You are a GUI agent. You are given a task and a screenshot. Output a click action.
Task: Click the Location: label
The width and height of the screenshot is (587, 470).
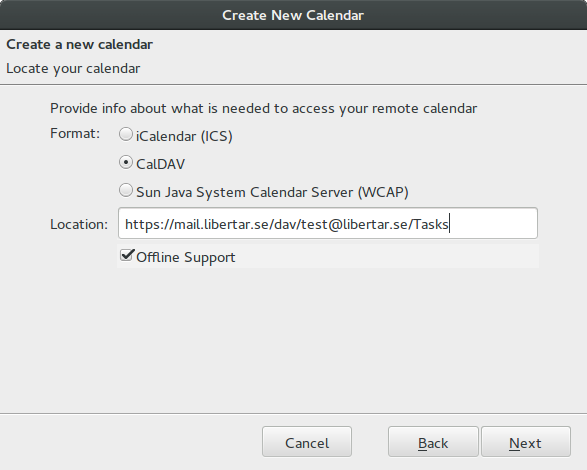coord(79,224)
